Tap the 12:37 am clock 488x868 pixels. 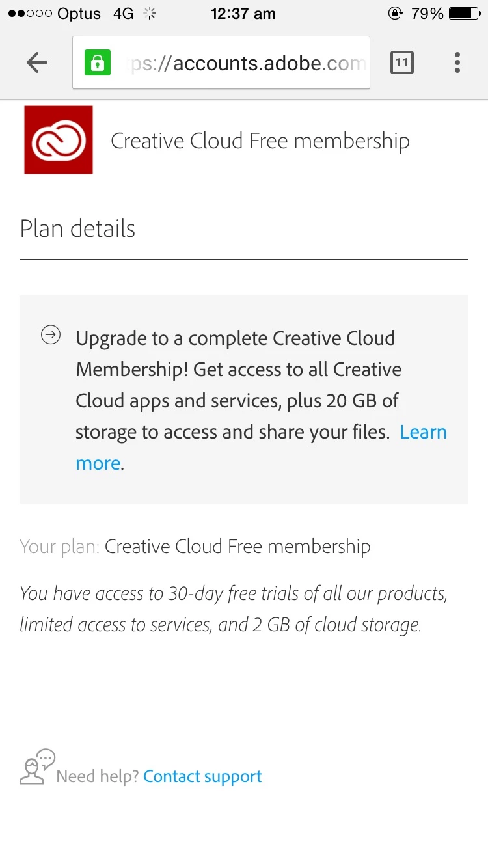(243, 14)
